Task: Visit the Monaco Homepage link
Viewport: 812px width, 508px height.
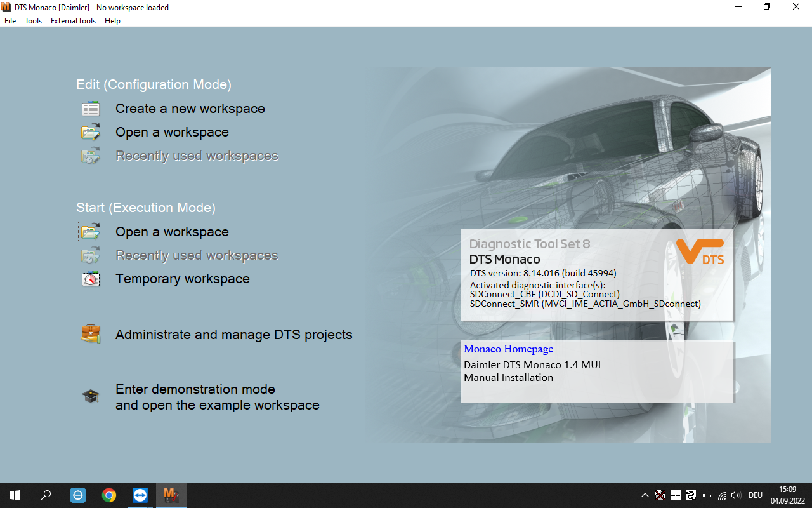Action: click(509, 349)
